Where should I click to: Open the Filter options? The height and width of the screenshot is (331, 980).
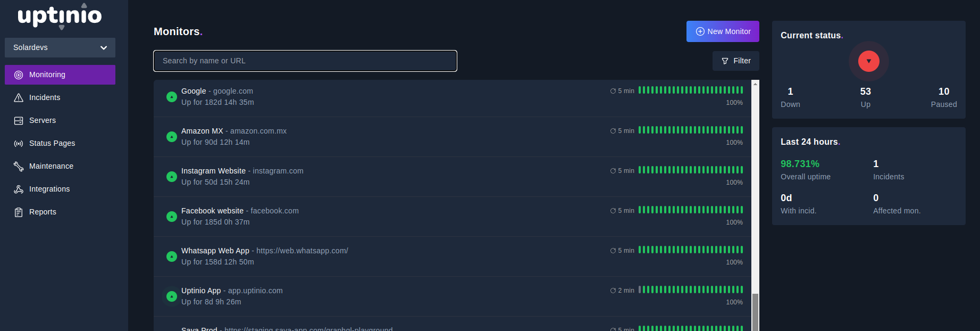[x=736, y=61]
